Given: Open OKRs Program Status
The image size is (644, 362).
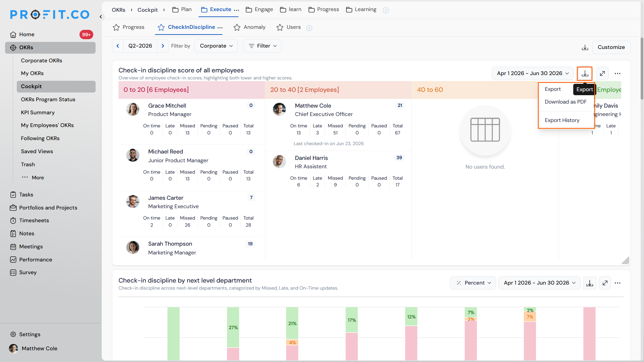Looking at the screenshot, I should (x=48, y=100).
